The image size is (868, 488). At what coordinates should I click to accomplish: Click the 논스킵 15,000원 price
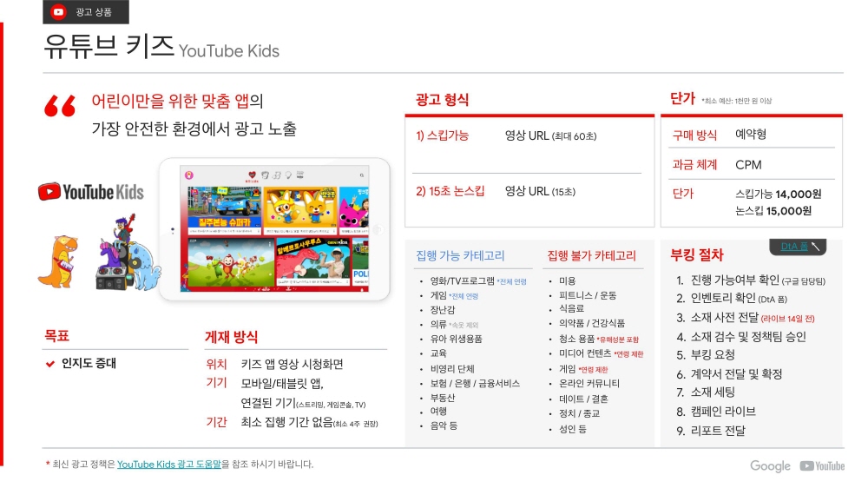(x=773, y=211)
